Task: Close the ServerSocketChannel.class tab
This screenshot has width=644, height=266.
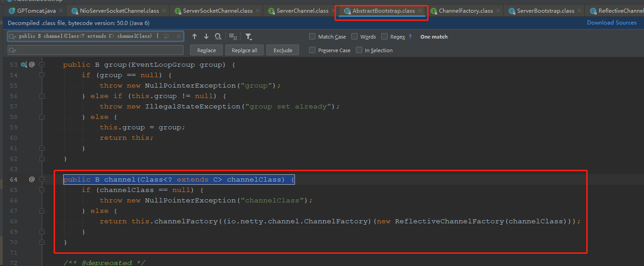Action: [x=257, y=10]
